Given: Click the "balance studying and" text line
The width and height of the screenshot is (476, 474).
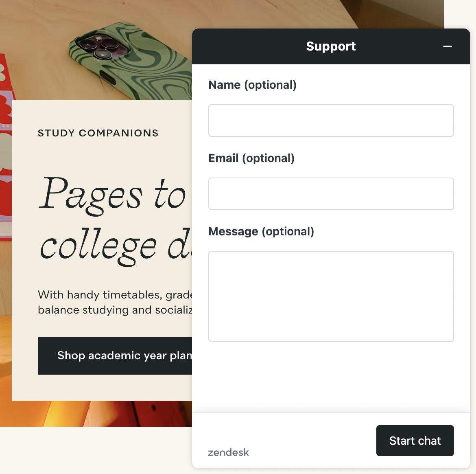Looking at the screenshot, I should pyautogui.click(x=115, y=310).
